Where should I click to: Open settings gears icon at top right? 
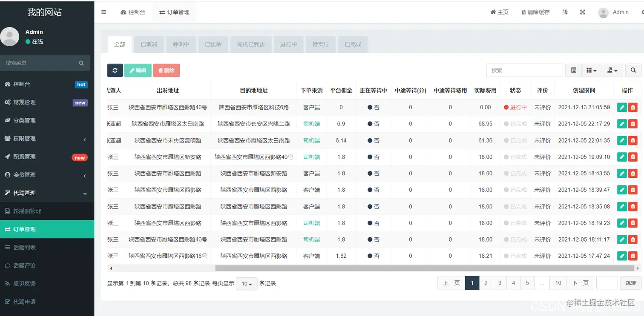(642, 12)
